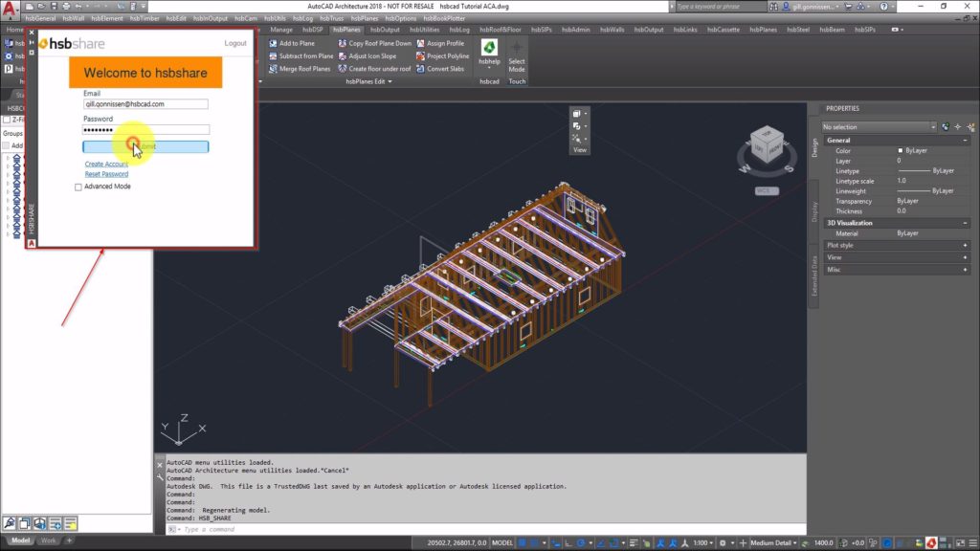Click the Add to Plane tool icon
This screenshot has width=980, height=551.
273,43
